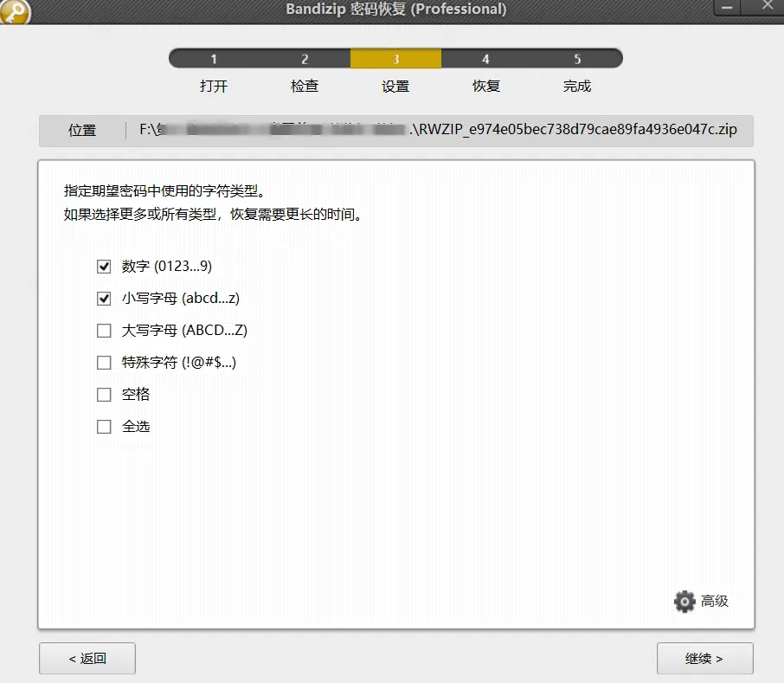Click the 继续 > button
The image size is (784, 683).
pos(704,659)
